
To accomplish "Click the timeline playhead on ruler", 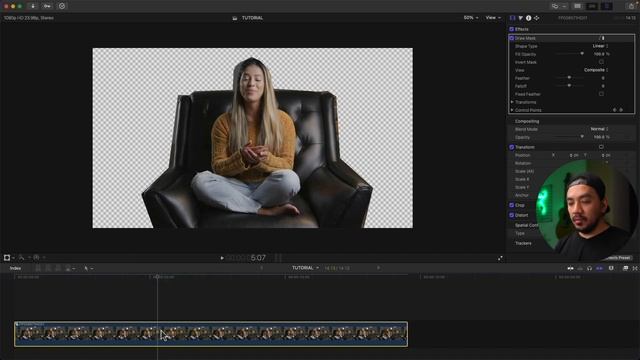I will coord(157,277).
